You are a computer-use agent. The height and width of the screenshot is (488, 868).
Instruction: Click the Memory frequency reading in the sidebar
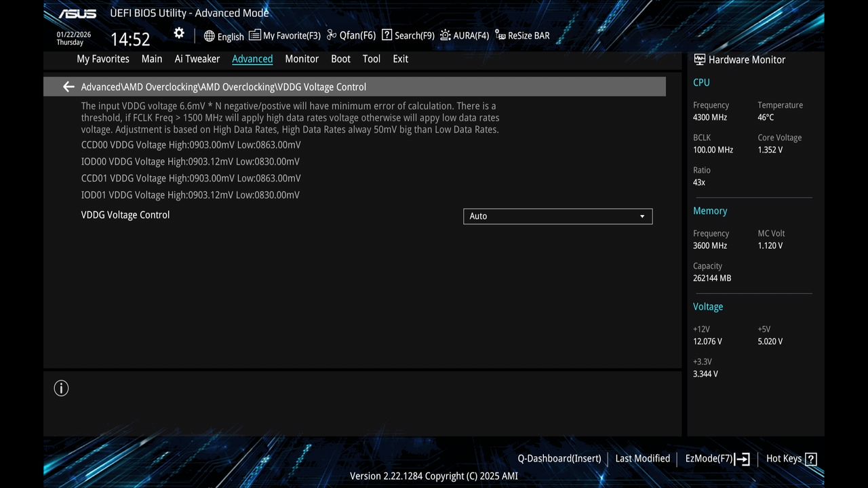(709, 245)
